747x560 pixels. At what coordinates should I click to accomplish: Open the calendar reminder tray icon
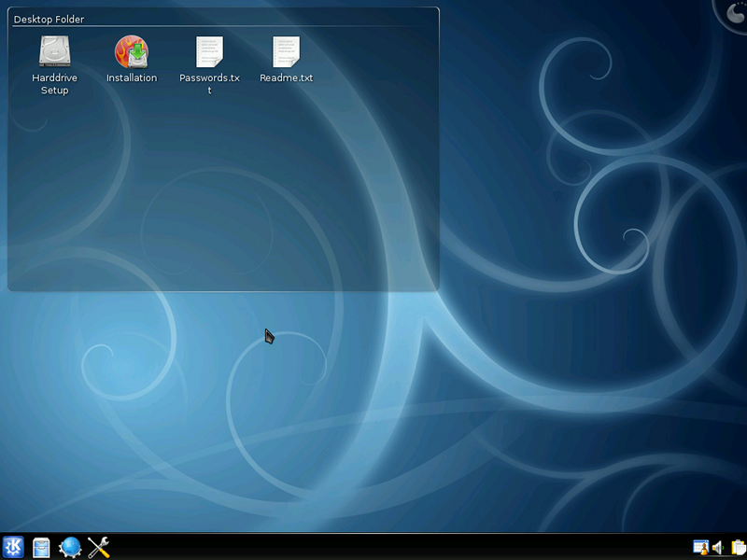tap(701, 548)
